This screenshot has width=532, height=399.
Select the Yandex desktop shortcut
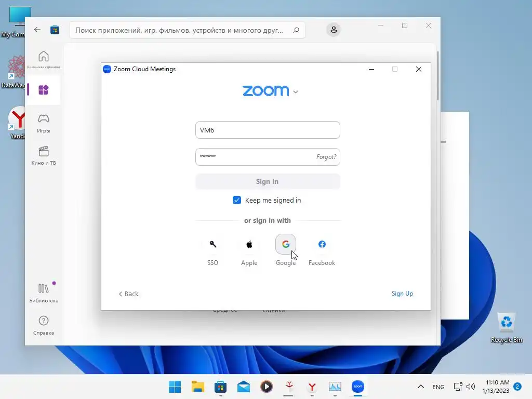[17, 123]
